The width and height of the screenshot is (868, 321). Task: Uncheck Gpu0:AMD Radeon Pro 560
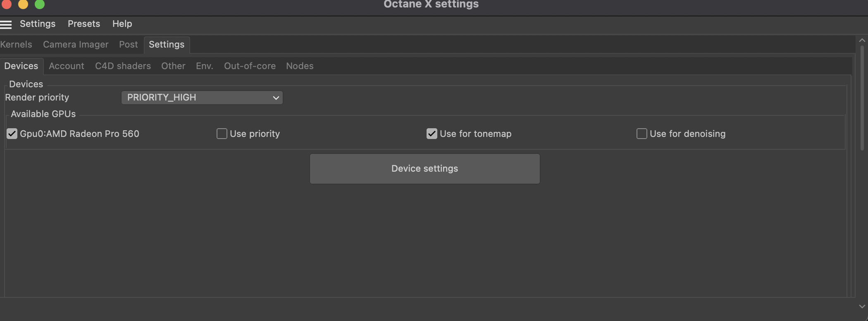[12, 134]
